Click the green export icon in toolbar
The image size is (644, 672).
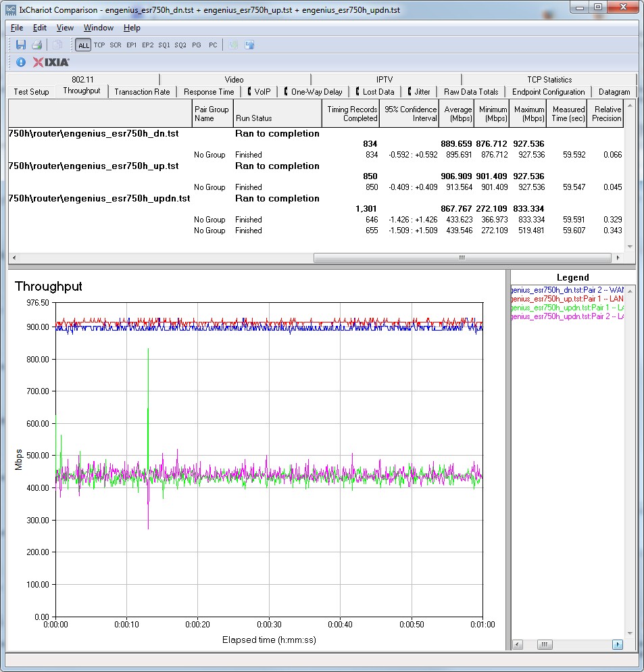pos(234,45)
